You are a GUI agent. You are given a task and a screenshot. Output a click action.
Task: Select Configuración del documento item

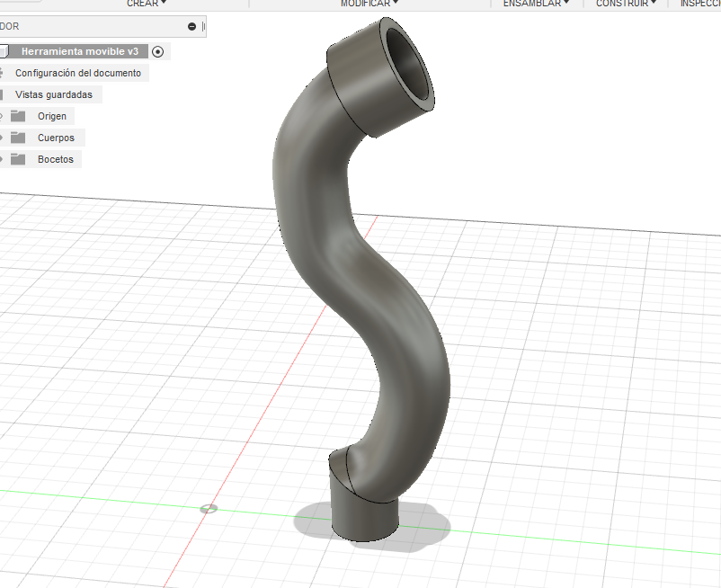pyautogui.click(x=77, y=73)
